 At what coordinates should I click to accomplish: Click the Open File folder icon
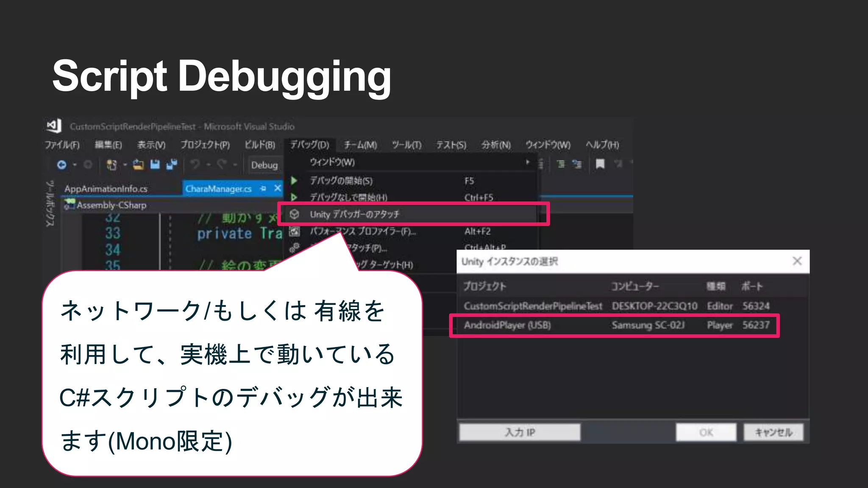[x=138, y=165]
